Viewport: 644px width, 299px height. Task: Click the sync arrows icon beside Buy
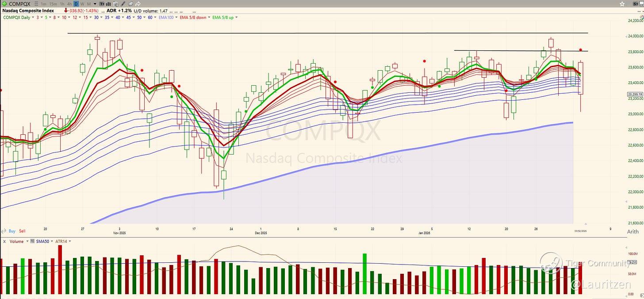4,231
